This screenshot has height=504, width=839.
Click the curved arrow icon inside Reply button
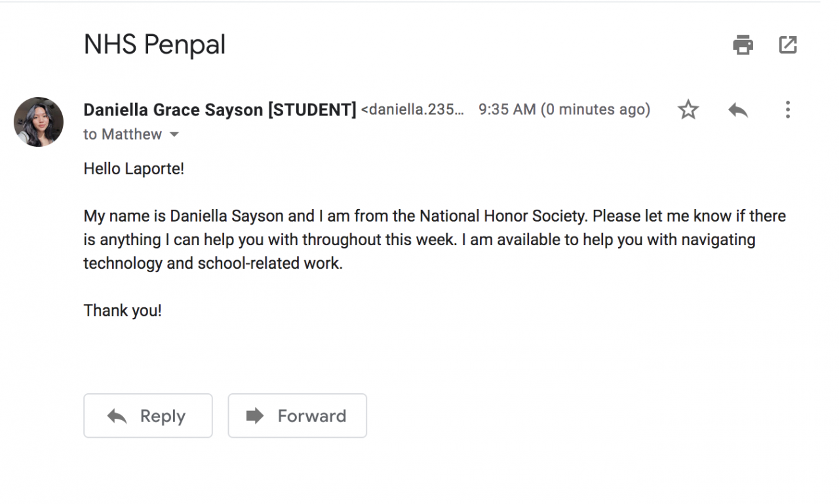point(117,416)
